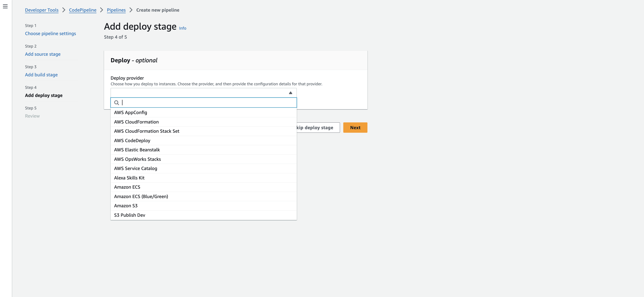Image resolution: width=644 pixels, height=297 pixels.
Task: Select AWS Service Catalog
Action: pos(135,168)
